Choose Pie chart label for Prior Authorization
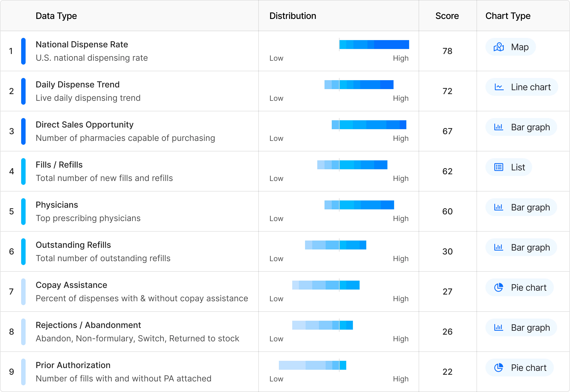 click(529, 368)
